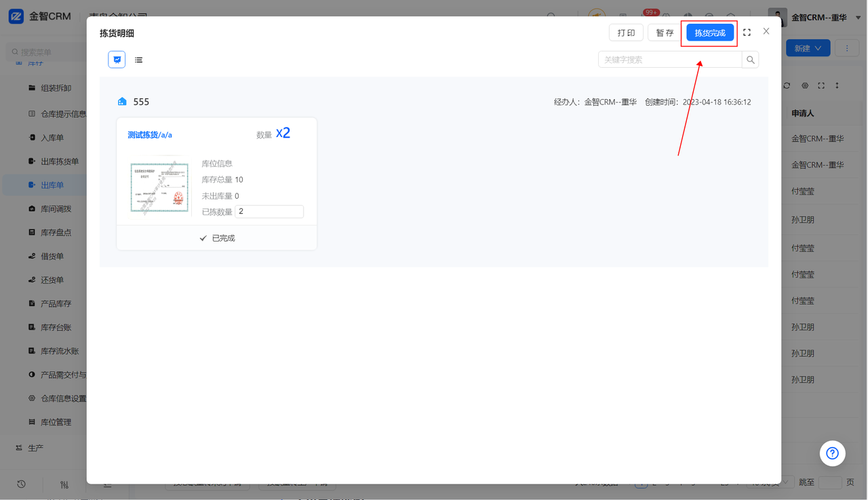
Task: Switch to card view in the dialog
Action: point(117,60)
